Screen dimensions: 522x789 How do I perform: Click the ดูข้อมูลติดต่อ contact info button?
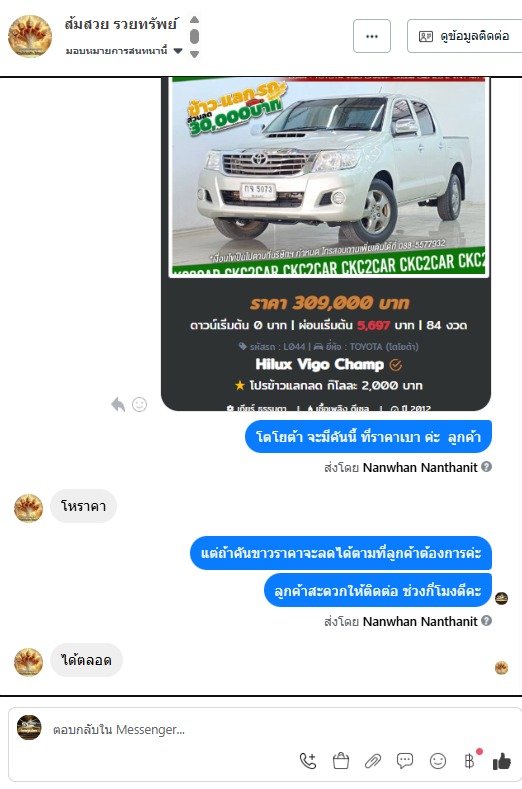464,36
